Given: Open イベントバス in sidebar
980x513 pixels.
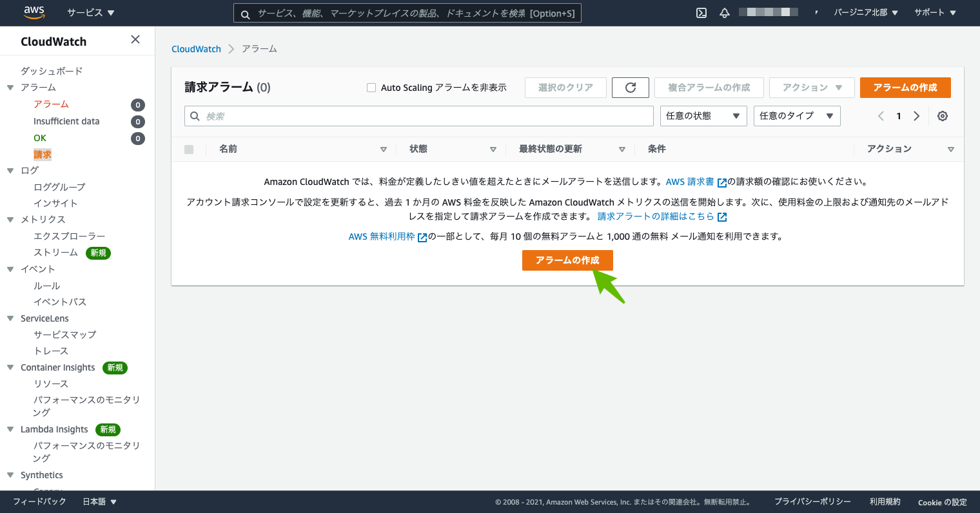Looking at the screenshot, I should 60,302.
